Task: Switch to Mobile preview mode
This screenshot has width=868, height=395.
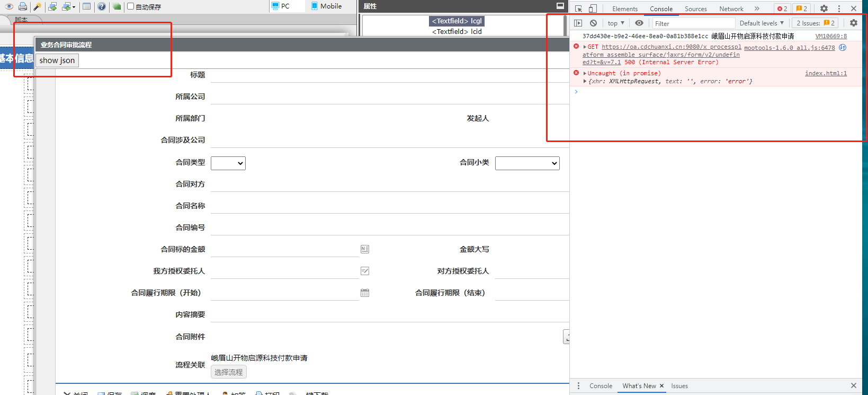Action: pos(326,6)
